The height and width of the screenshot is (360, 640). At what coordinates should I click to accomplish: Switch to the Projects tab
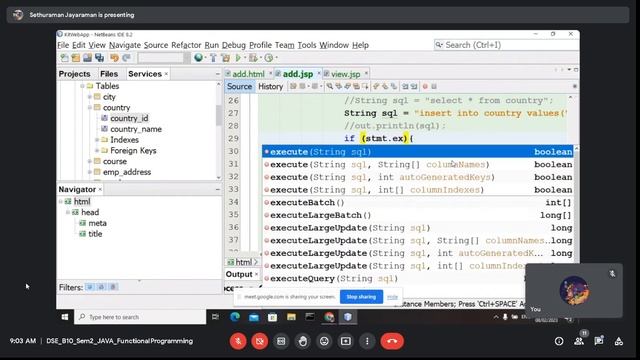click(x=74, y=74)
